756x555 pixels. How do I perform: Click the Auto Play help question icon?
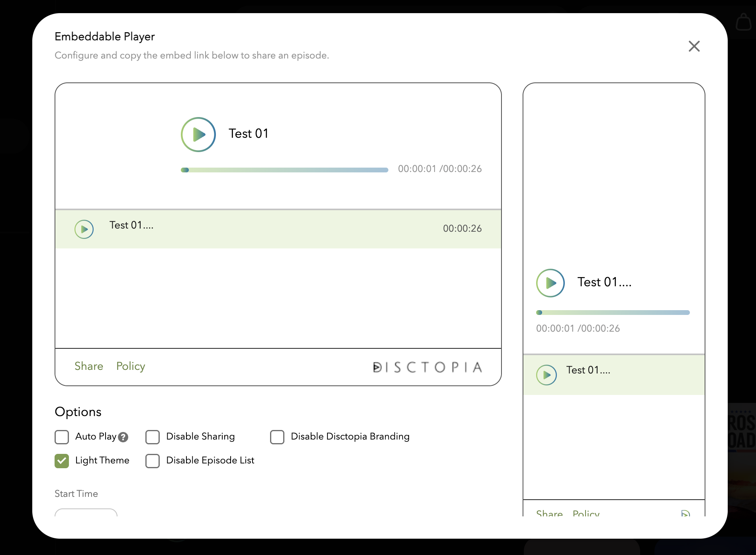[x=123, y=437]
